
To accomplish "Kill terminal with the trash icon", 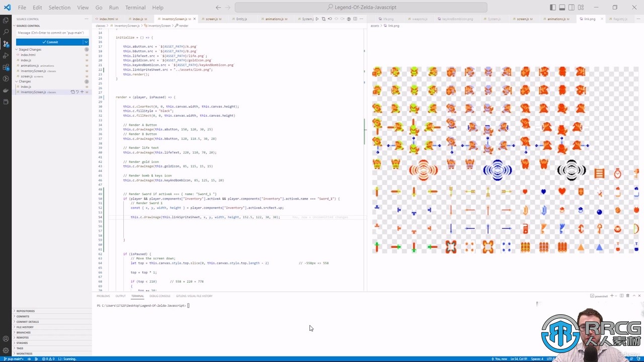I will pyautogui.click(x=627, y=296).
